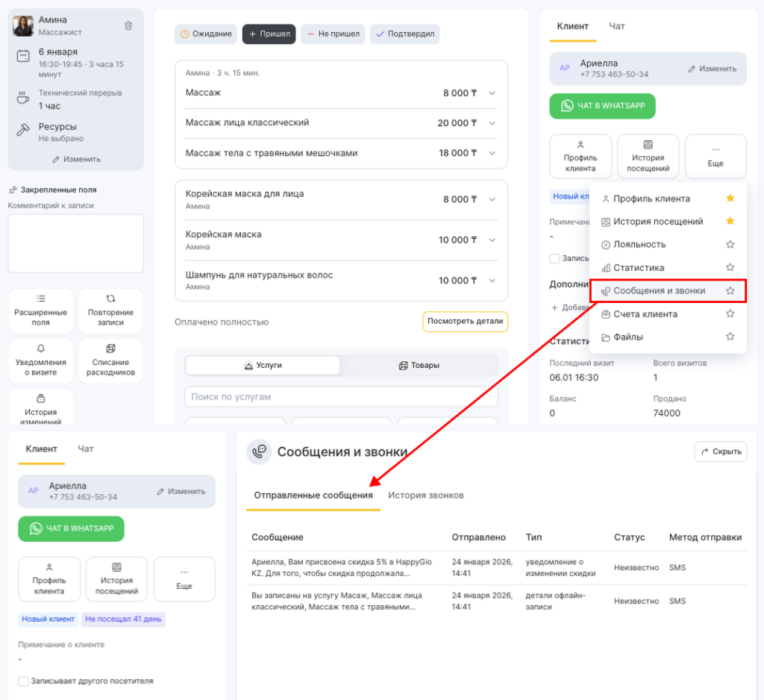This screenshot has height=700, width=764.
Task: Select Сообщения и звонки menu item
Action: (659, 291)
